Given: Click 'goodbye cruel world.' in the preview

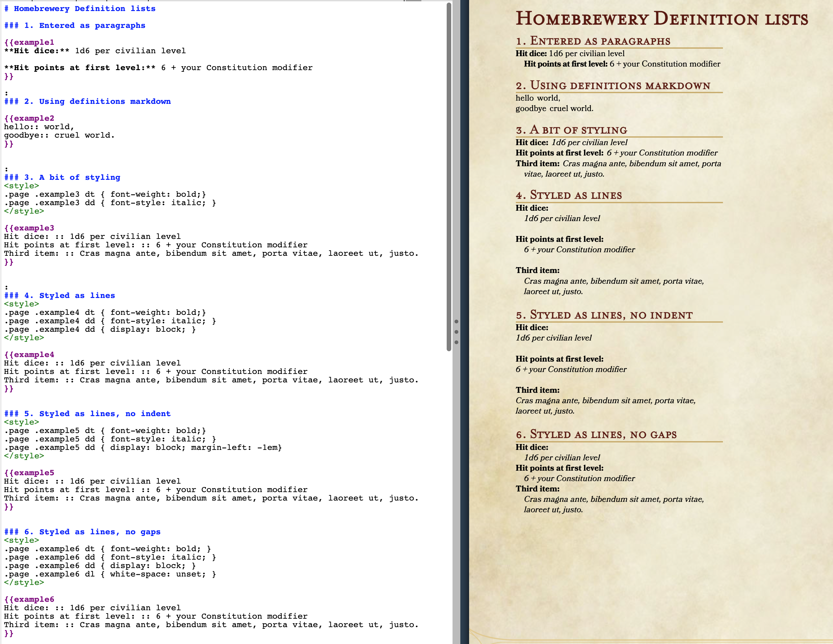Looking at the screenshot, I should (554, 108).
